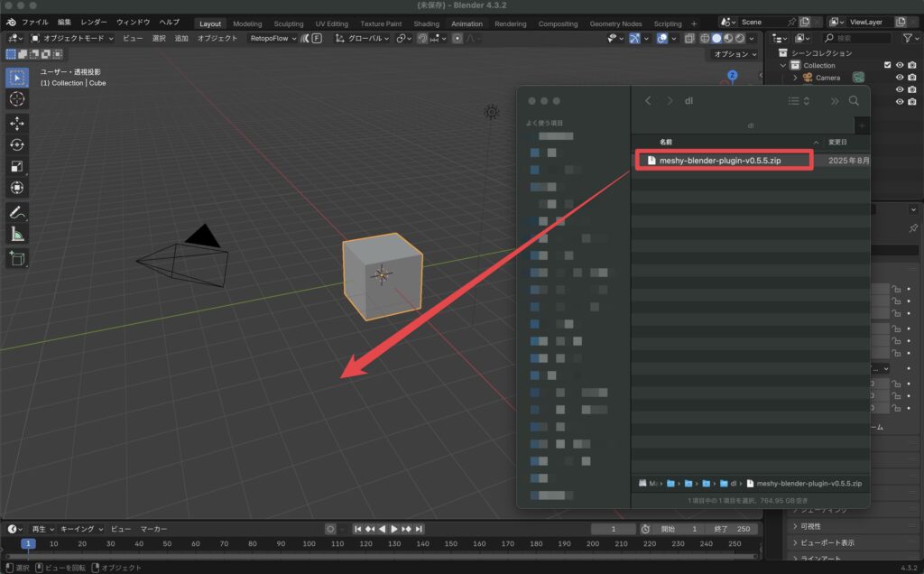Open the オブジェクトモード dropdown

(x=72, y=38)
